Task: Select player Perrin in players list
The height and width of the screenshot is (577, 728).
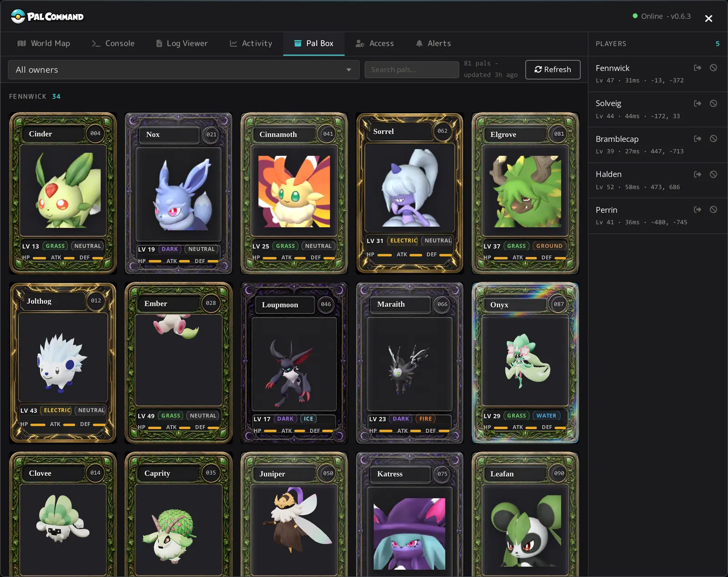Action: click(658, 216)
